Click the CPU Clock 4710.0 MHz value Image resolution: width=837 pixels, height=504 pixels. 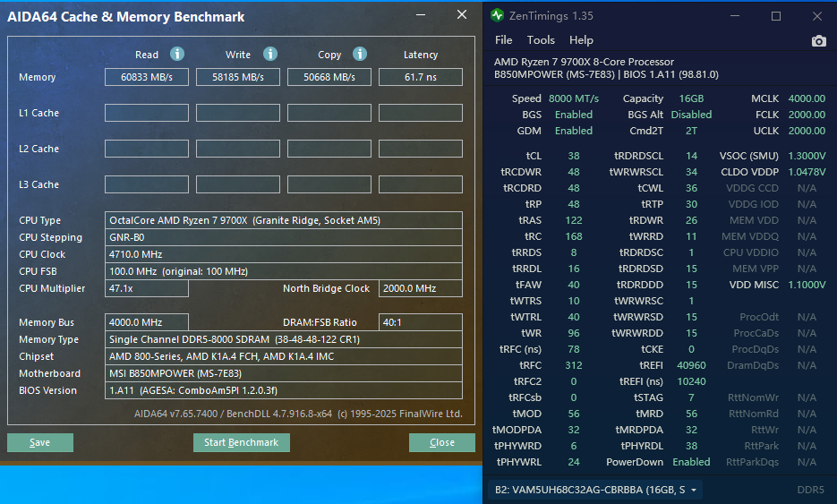[284, 254]
